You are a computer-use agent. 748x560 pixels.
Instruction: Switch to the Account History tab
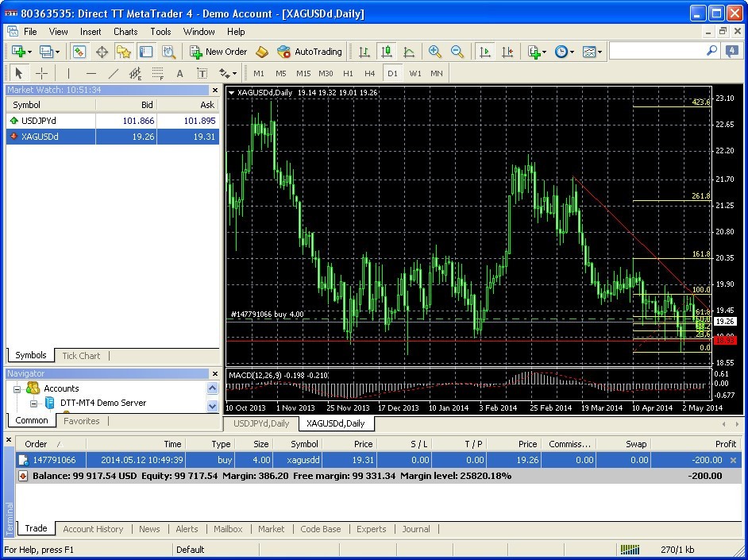coord(91,529)
